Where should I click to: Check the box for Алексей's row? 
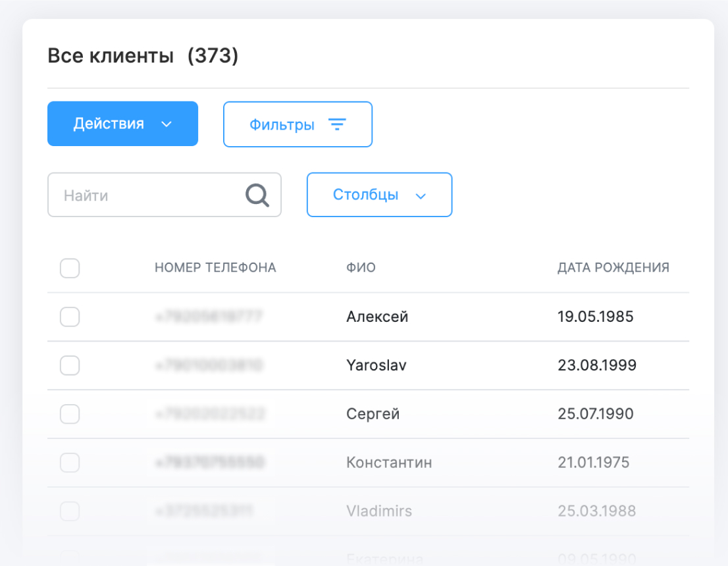point(70,317)
